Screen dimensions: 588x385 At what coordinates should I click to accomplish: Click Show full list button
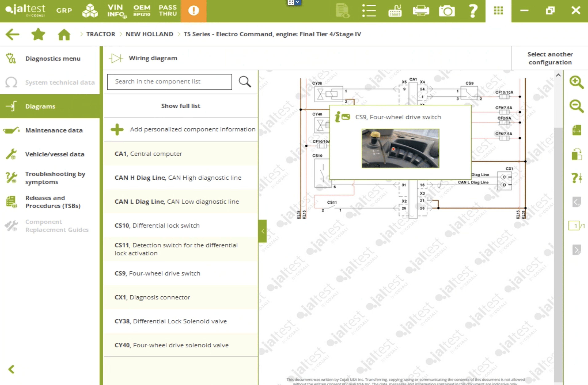click(x=181, y=106)
